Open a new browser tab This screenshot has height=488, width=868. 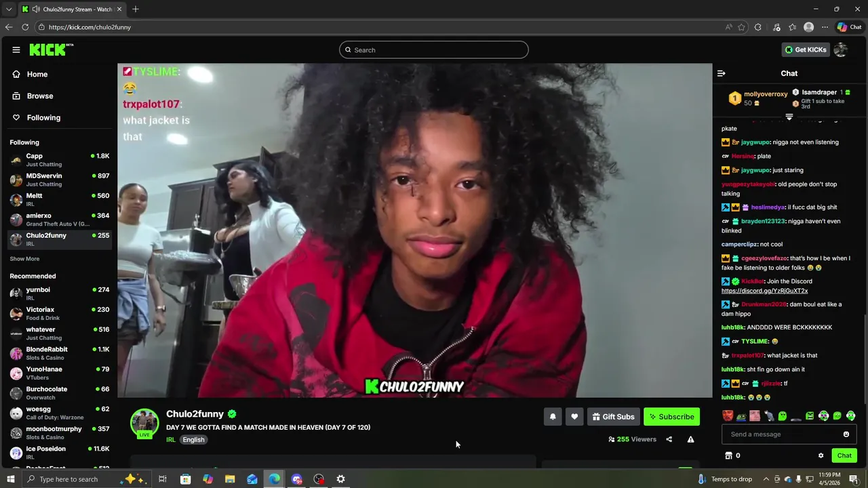pyautogui.click(x=136, y=9)
